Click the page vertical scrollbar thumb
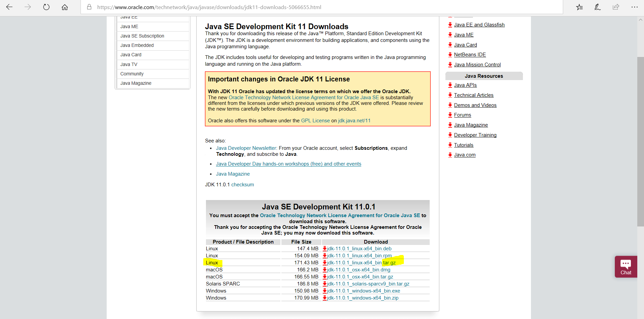Image resolution: width=644 pixels, height=319 pixels. click(641, 141)
